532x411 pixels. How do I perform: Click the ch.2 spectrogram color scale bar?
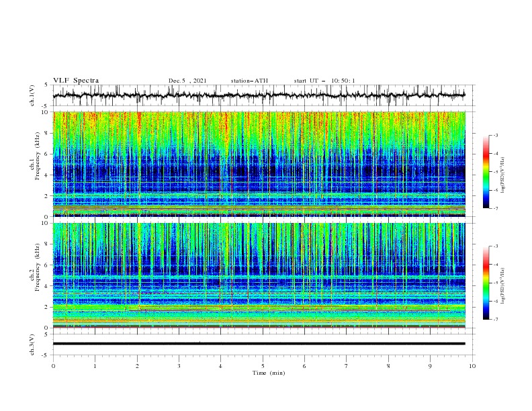point(486,283)
